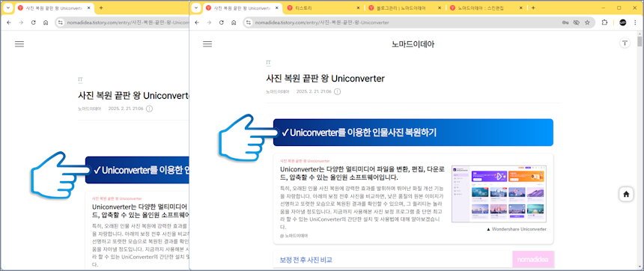Go forward in left browser window
This screenshot has height=271, width=644.
pyautogui.click(x=22, y=22)
